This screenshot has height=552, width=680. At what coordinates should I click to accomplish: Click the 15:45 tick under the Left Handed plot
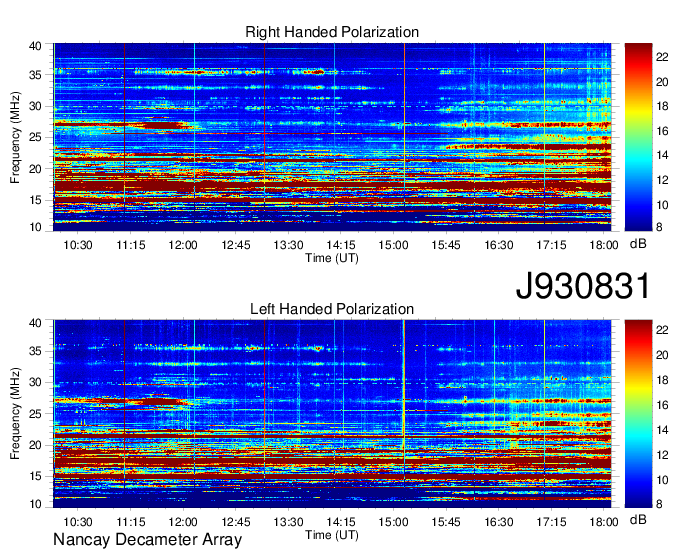click(446, 522)
